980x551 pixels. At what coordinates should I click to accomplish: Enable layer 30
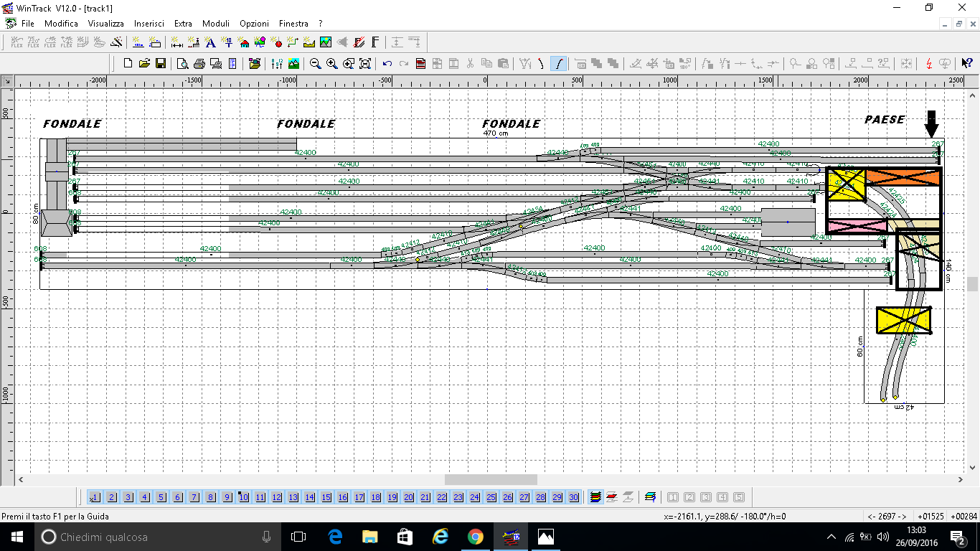[x=573, y=496]
